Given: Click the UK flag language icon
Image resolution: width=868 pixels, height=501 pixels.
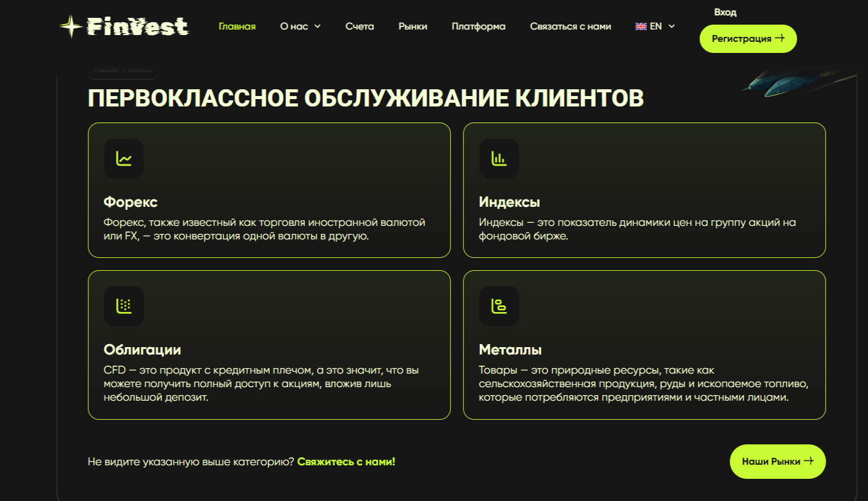Looking at the screenshot, I should [x=641, y=26].
